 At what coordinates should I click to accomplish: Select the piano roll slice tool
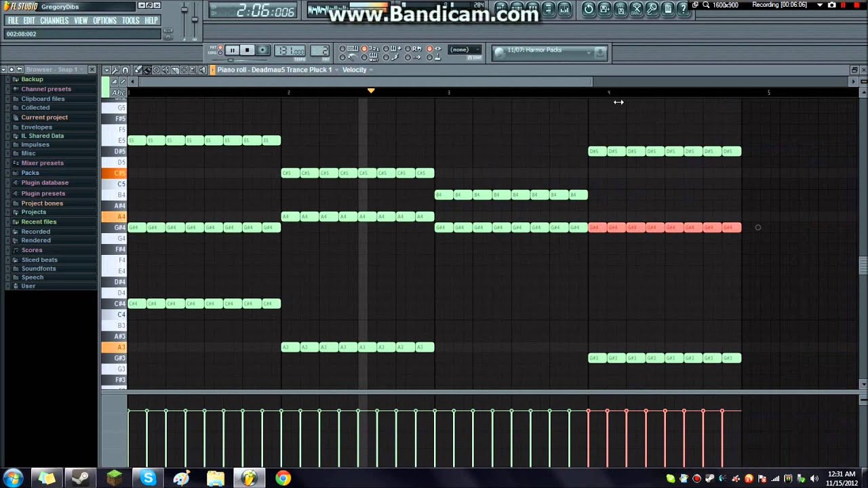tap(174, 70)
